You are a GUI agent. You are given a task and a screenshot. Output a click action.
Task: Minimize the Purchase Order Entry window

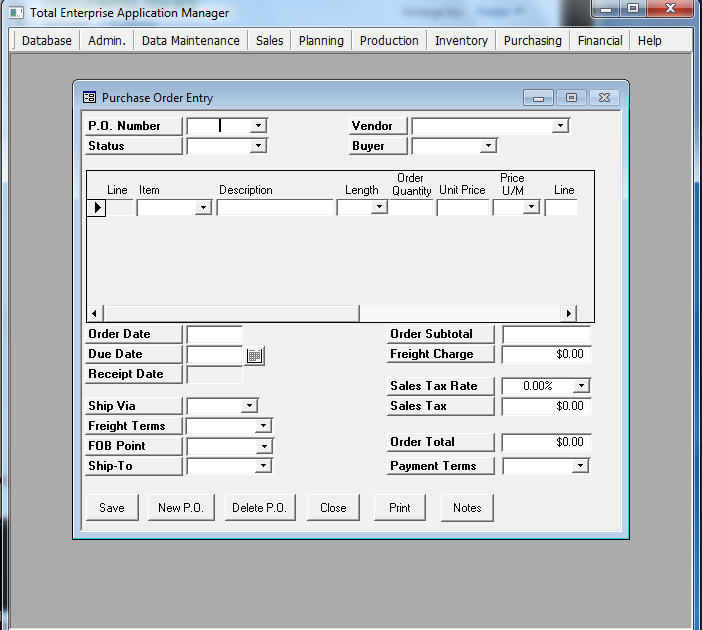point(539,98)
